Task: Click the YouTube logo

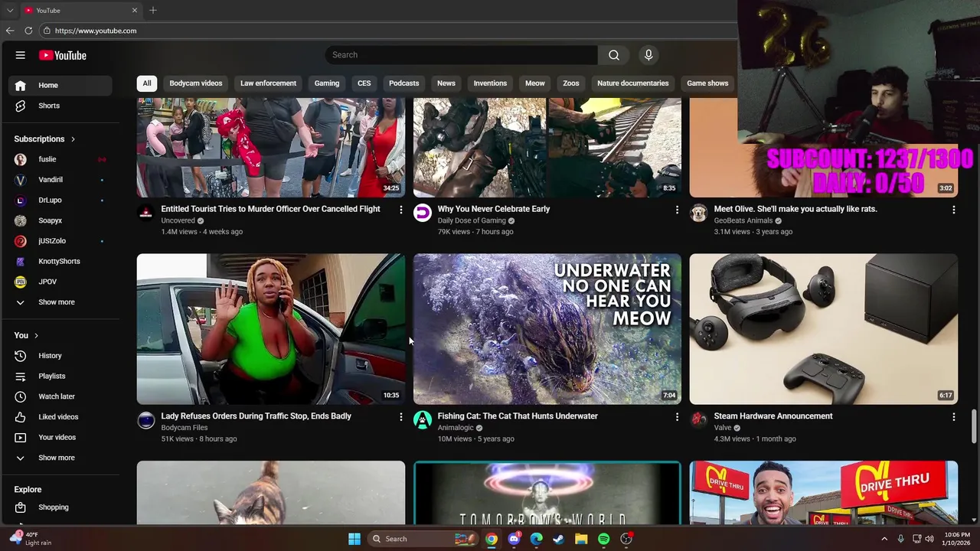Action: [x=63, y=55]
